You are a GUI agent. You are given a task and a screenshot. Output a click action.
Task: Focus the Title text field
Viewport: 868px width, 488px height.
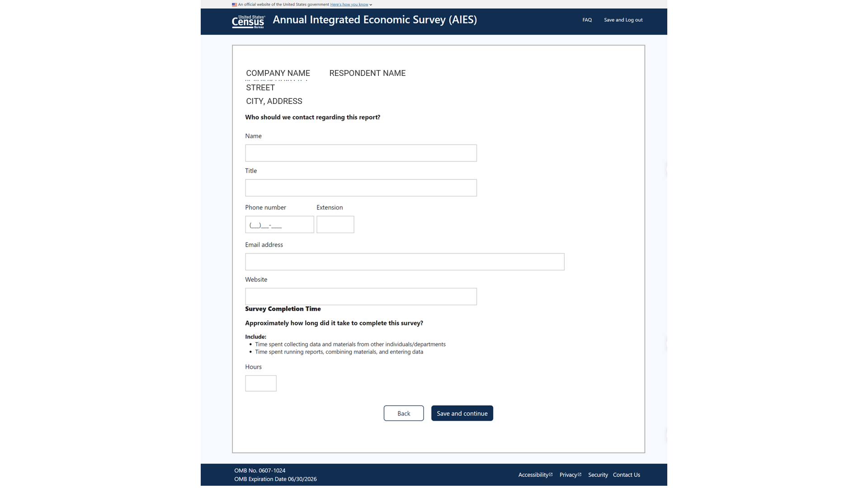click(x=361, y=188)
